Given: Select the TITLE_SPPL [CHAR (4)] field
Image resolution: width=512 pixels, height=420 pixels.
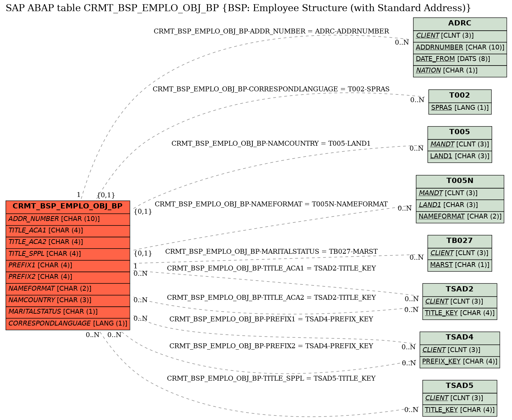Looking at the screenshot, I should tap(68, 254).
